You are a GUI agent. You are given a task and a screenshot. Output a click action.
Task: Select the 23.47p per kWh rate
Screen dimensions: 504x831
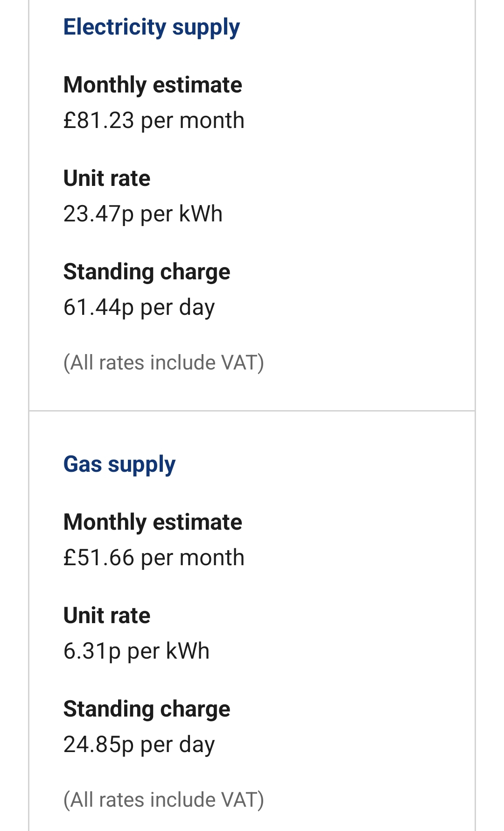click(x=143, y=214)
